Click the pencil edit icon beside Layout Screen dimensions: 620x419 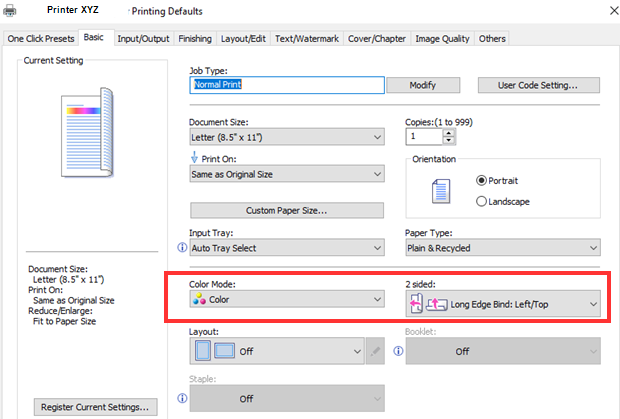pyautogui.click(x=375, y=351)
